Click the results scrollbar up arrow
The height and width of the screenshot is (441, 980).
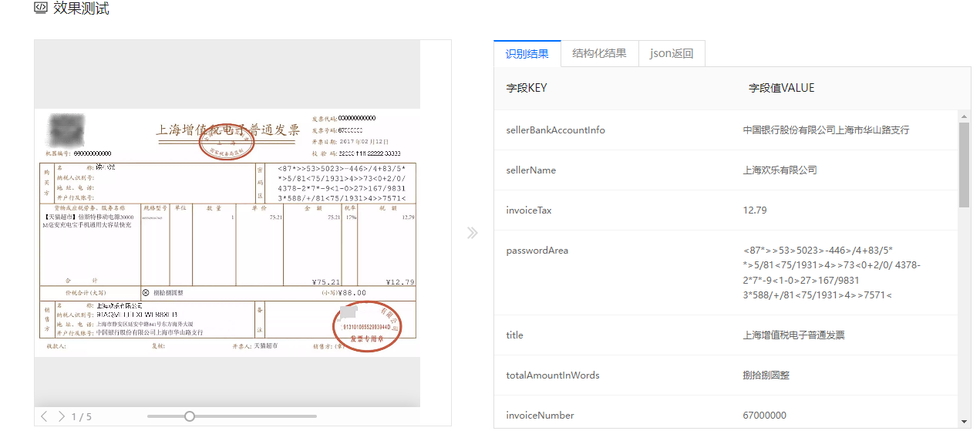point(965,116)
